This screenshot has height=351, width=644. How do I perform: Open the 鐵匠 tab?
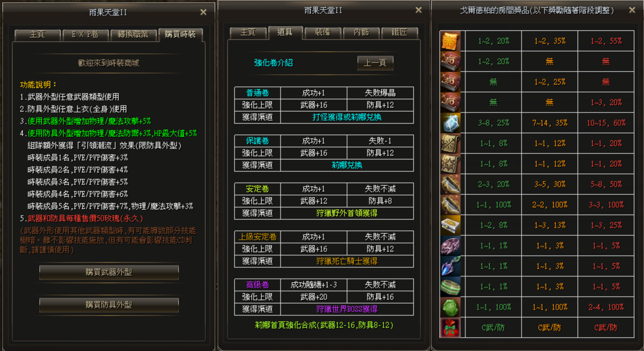coord(399,32)
